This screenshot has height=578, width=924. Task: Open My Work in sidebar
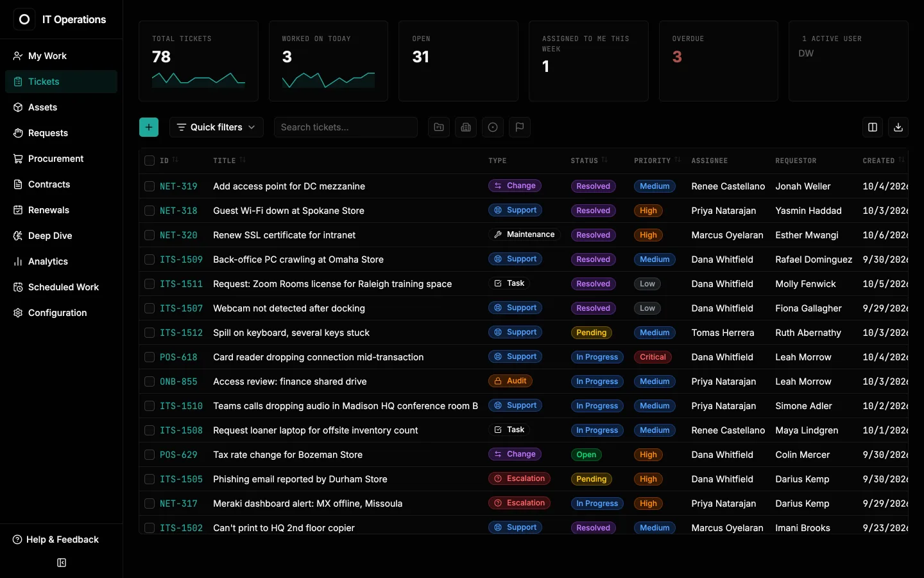click(x=61, y=56)
